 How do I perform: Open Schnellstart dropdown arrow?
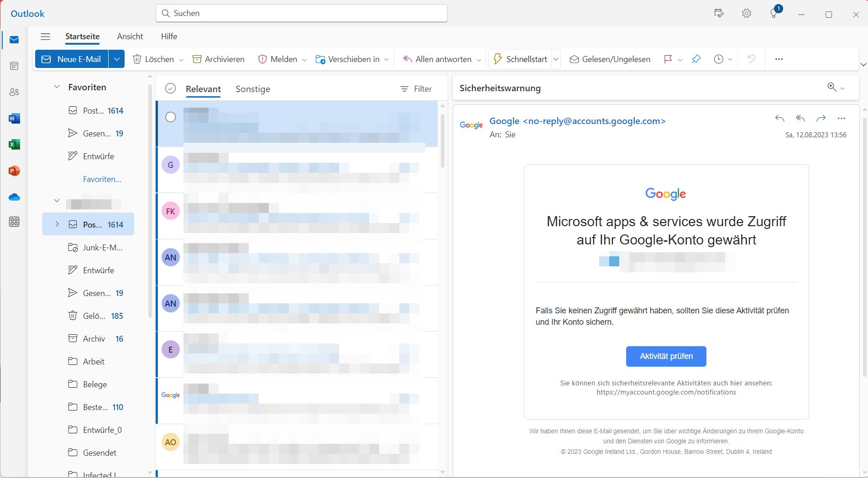(556, 59)
